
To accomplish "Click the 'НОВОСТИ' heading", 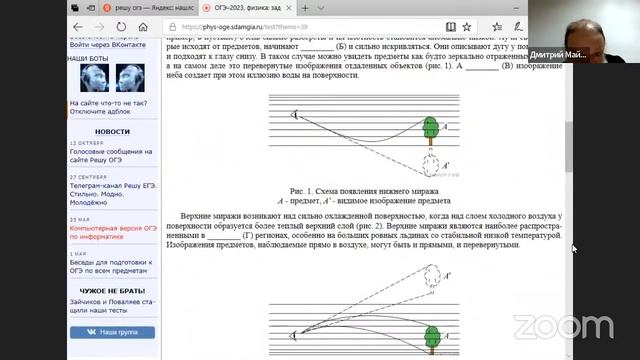I will tap(112, 132).
